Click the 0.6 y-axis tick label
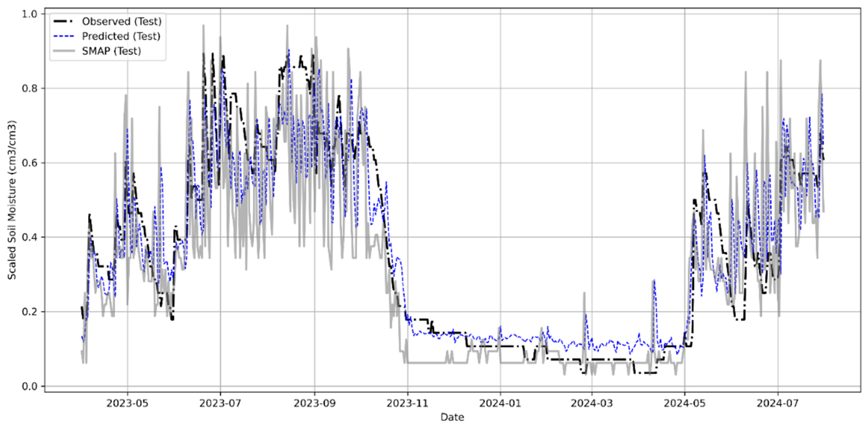 coord(29,163)
